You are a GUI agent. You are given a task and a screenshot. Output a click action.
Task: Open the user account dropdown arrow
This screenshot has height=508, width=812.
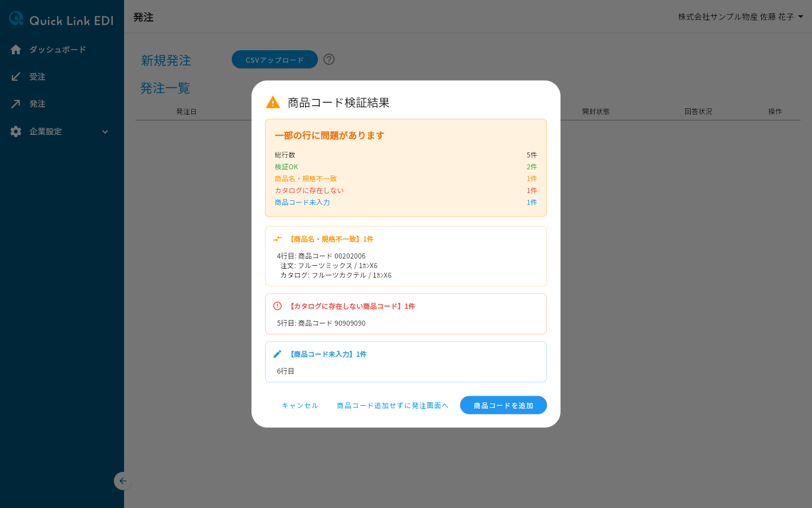point(801,17)
